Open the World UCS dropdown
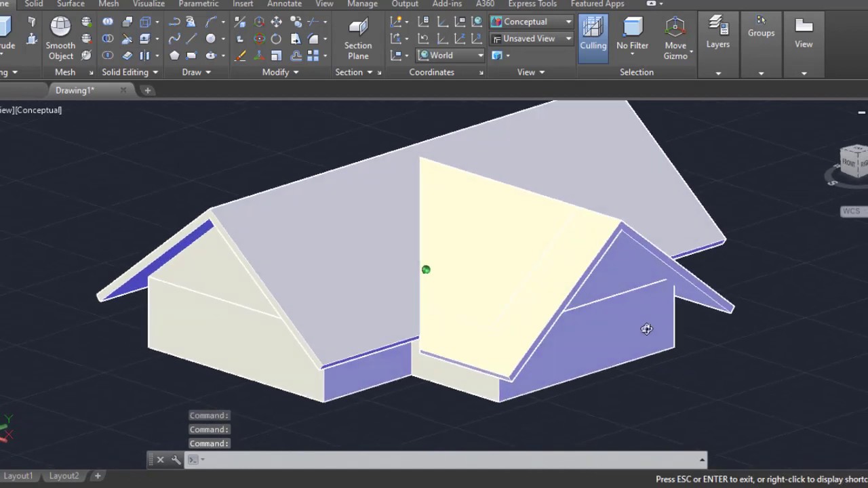 450,56
